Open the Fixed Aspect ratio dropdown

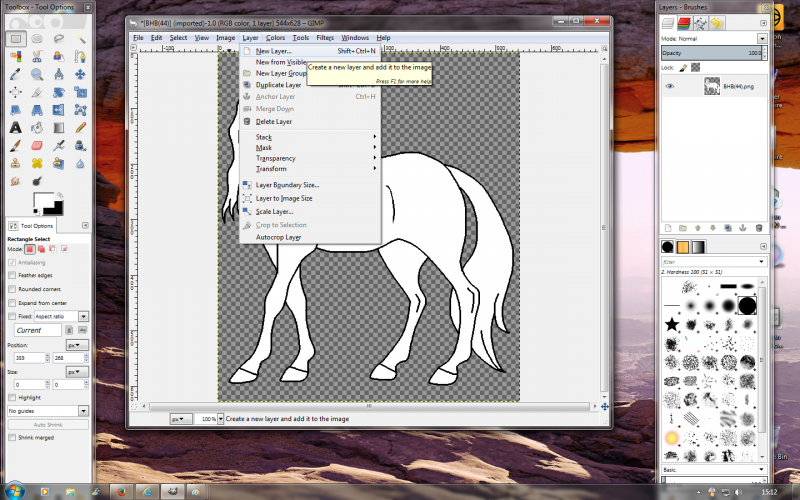[61, 316]
